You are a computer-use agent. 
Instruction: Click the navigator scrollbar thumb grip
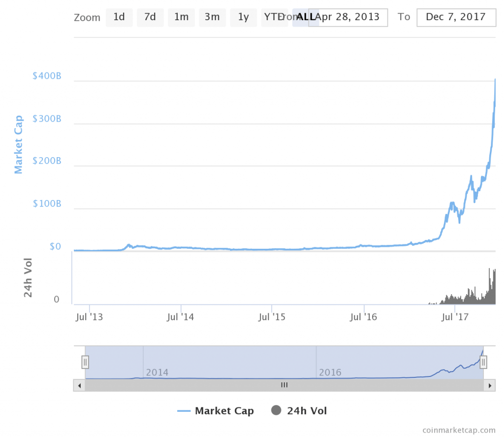click(284, 385)
